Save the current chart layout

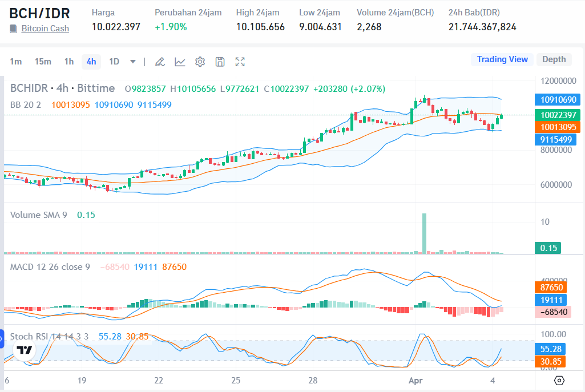220,61
